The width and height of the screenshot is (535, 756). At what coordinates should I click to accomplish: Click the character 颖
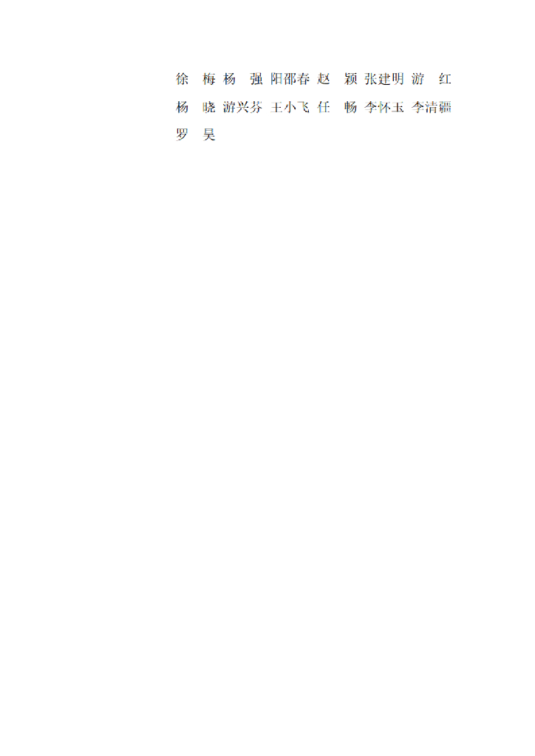[x=351, y=78]
